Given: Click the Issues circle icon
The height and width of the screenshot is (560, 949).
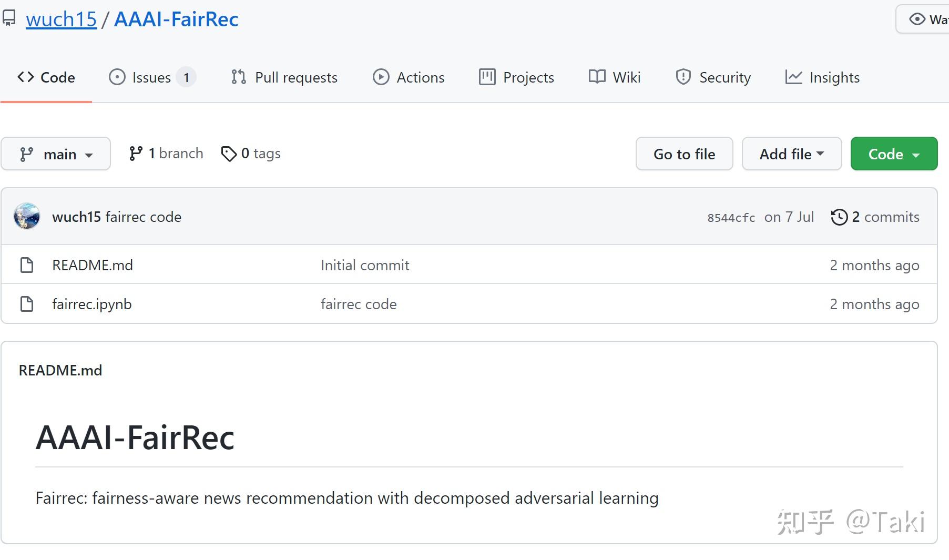Looking at the screenshot, I should point(117,77).
